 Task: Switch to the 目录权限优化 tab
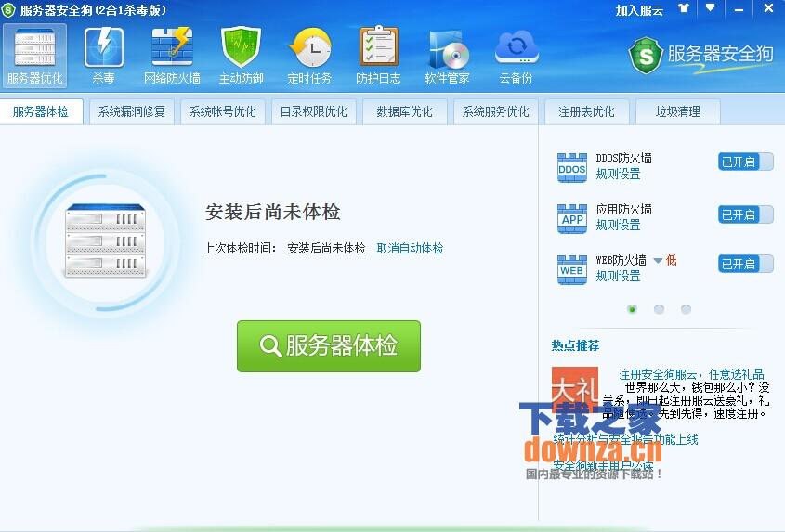pyautogui.click(x=313, y=111)
